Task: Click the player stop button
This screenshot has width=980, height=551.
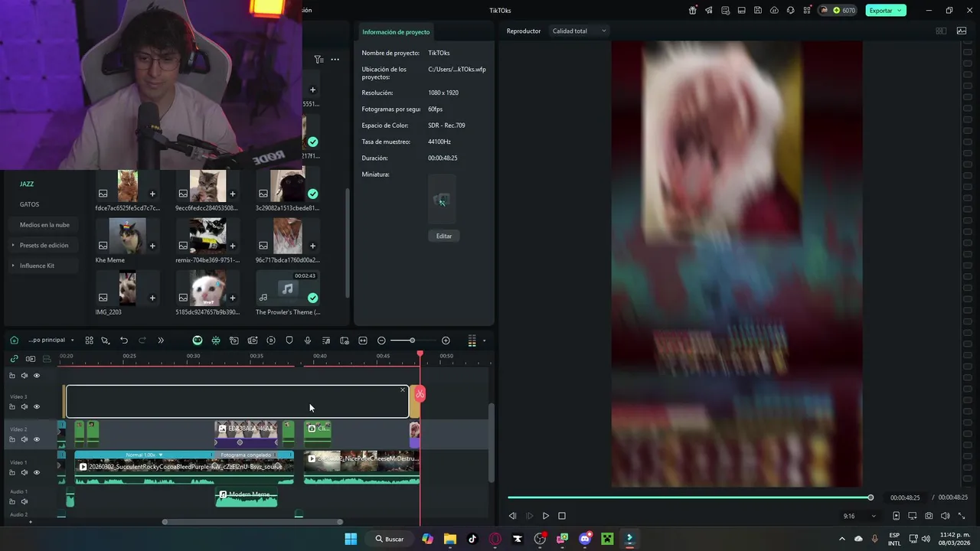Action: tap(562, 516)
